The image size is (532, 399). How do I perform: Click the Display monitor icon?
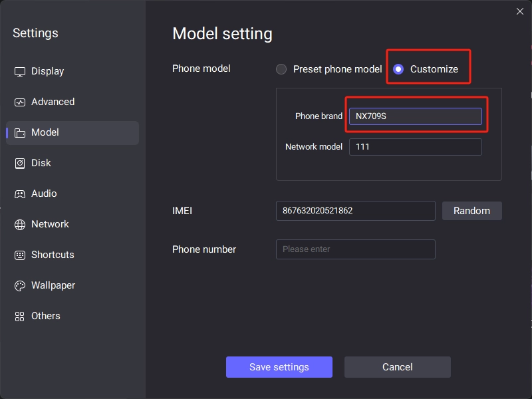(20, 72)
